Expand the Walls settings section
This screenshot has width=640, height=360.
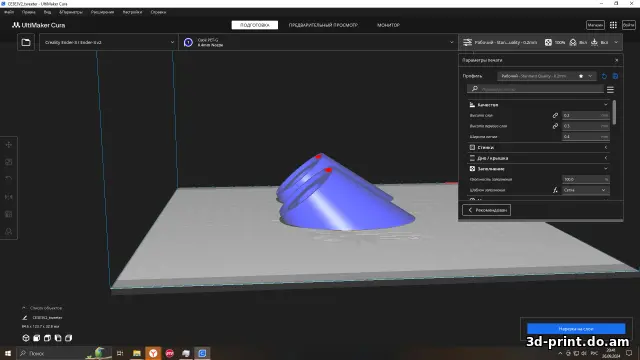538,147
